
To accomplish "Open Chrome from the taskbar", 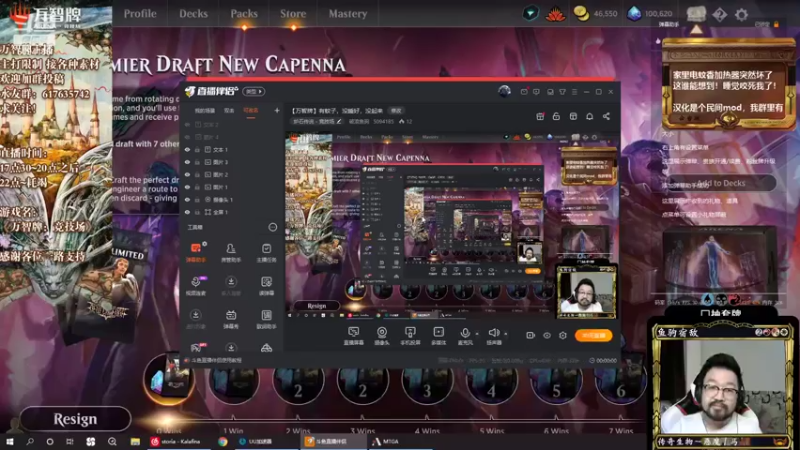I will [x=223, y=441].
